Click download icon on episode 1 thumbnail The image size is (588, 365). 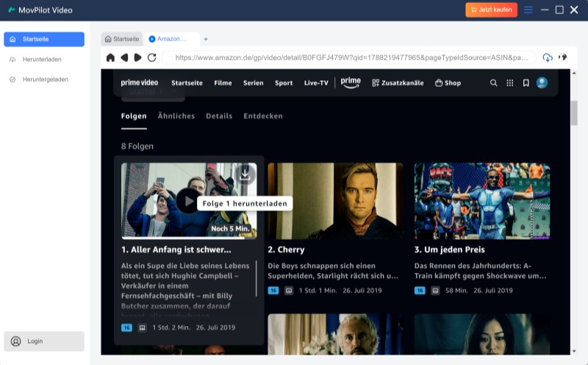(x=245, y=174)
